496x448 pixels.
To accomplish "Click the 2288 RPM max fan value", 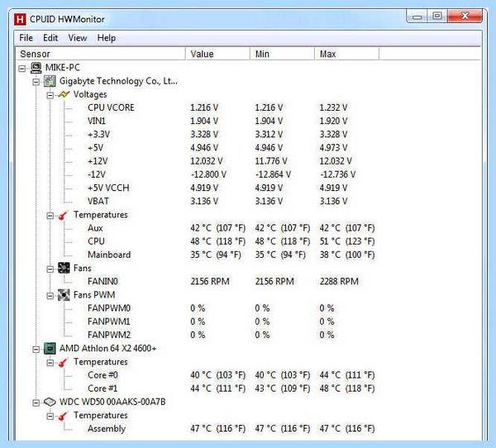I will point(339,281).
